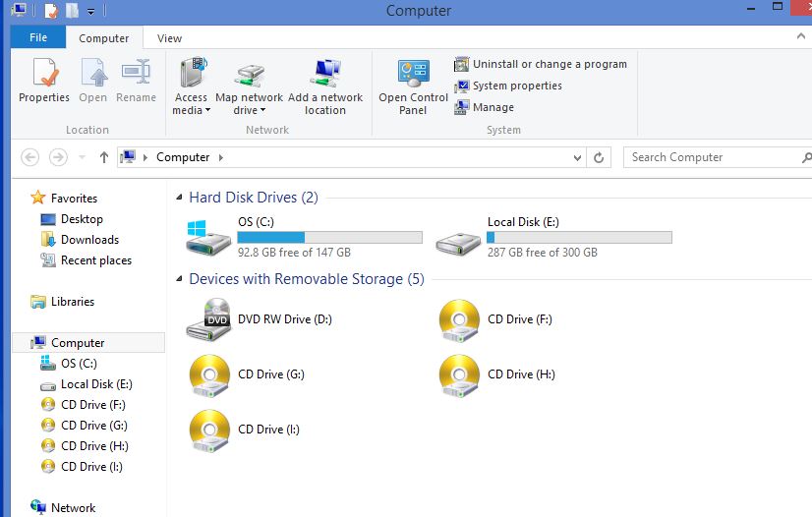This screenshot has width=812, height=517.
Task: Switch to the View ribbon tab
Action: (169, 38)
